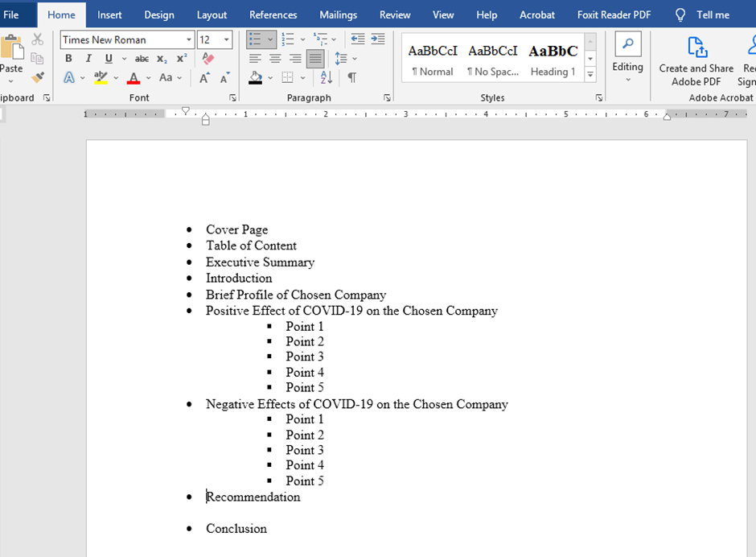Toggle Bold formatting
The image size is (756, 557).
click(x=68, y=59)
